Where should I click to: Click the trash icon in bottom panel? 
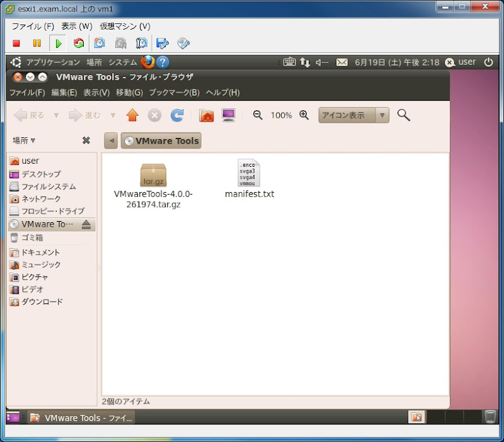(490, 417)
